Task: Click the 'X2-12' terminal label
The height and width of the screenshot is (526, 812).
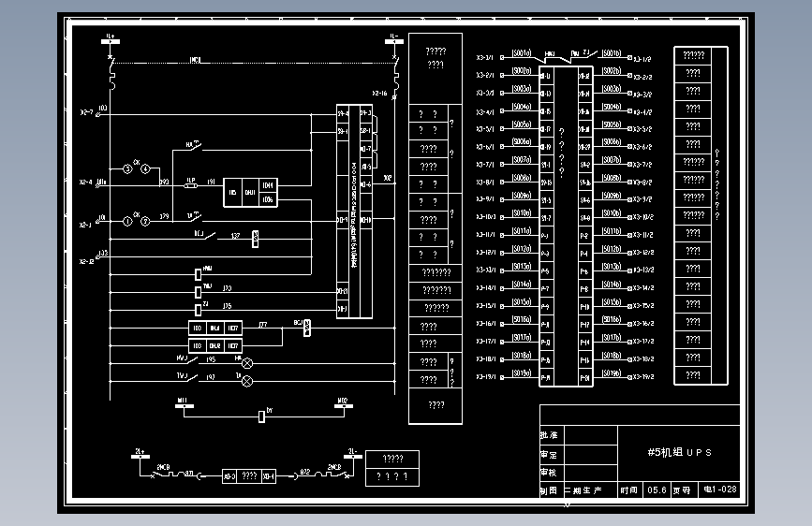Action: pos(87,262)
